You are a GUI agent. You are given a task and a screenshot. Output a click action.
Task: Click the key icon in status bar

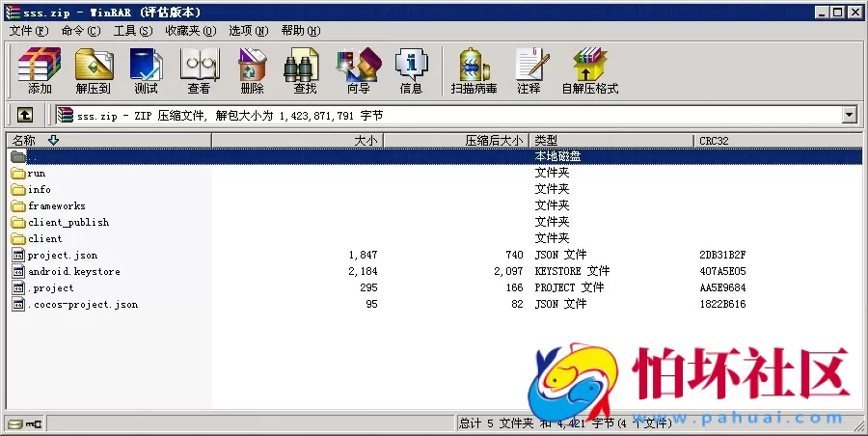coord(35,424)
